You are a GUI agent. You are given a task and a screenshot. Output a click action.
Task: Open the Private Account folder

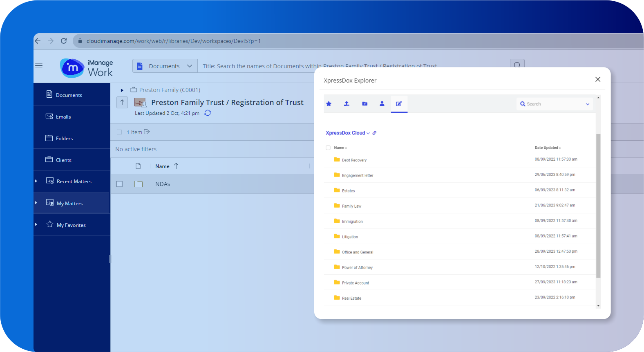click(356, 283)
